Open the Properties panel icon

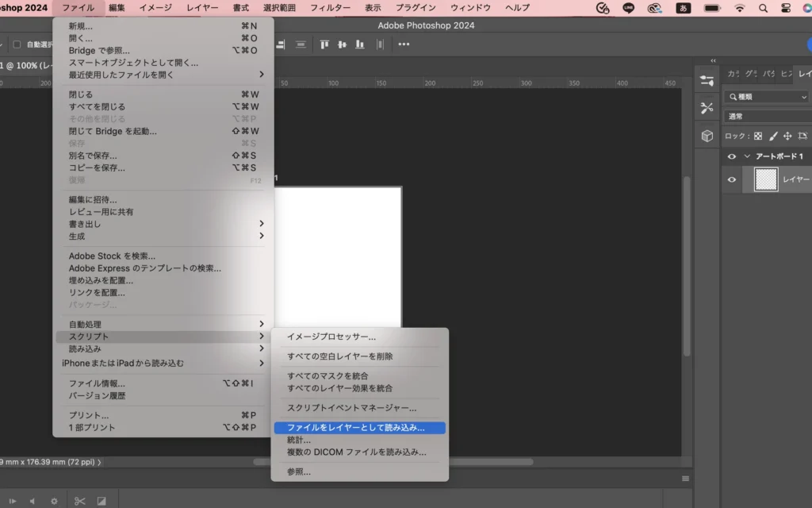pyautogui.click(x=707, y=80)
